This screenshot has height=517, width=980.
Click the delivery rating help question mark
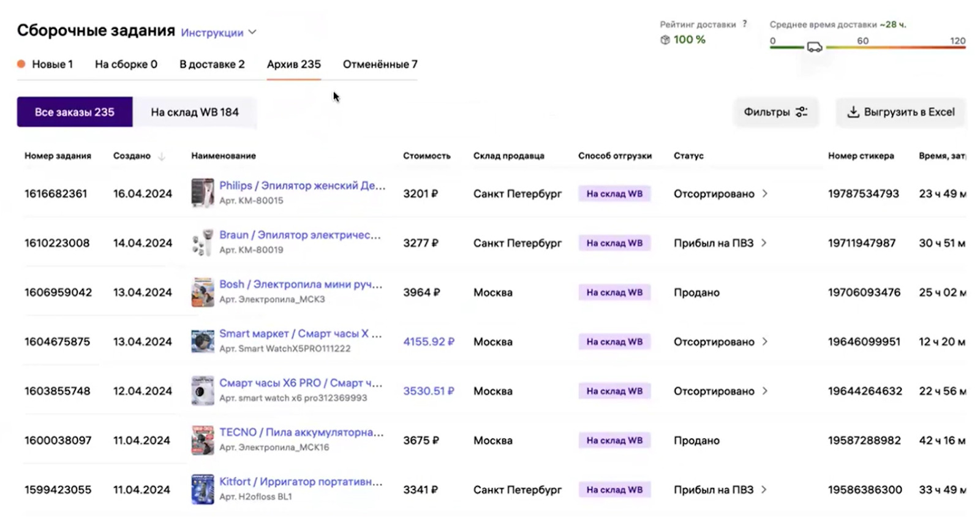(x=745, y=24)
